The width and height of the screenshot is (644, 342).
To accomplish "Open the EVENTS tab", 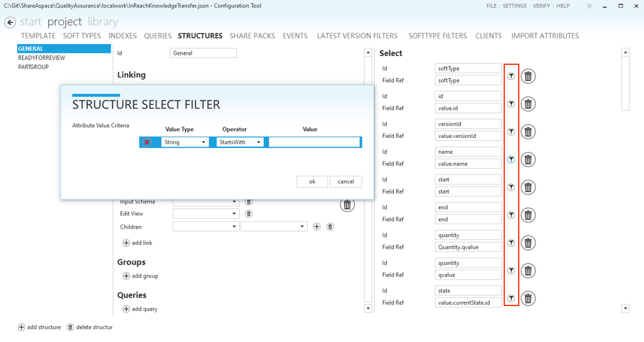I will (x=295, y=36).
